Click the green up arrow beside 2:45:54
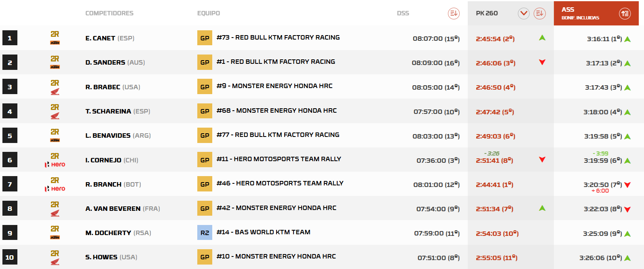 tap(542, 38)
